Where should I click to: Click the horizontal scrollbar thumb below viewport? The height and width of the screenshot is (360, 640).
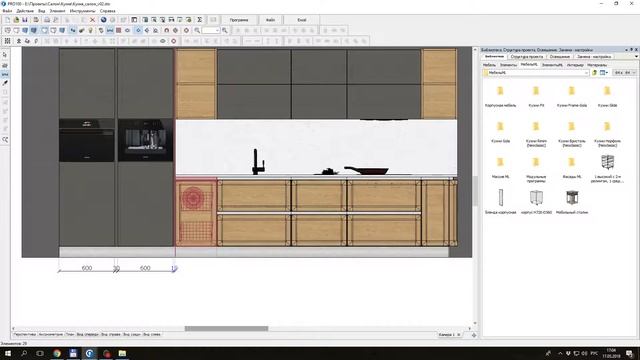coord(227,328)
